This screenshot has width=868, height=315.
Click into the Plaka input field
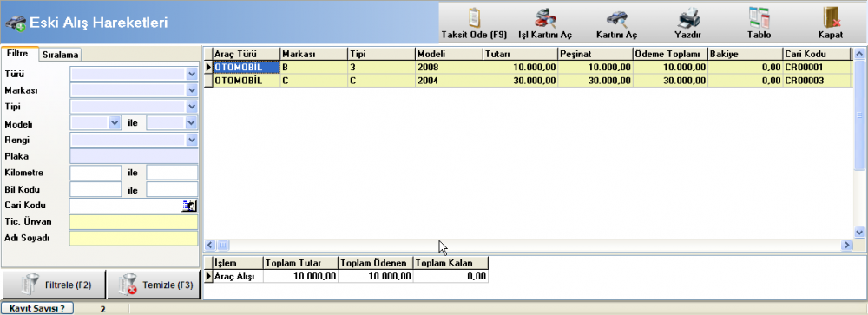(134, 156)
